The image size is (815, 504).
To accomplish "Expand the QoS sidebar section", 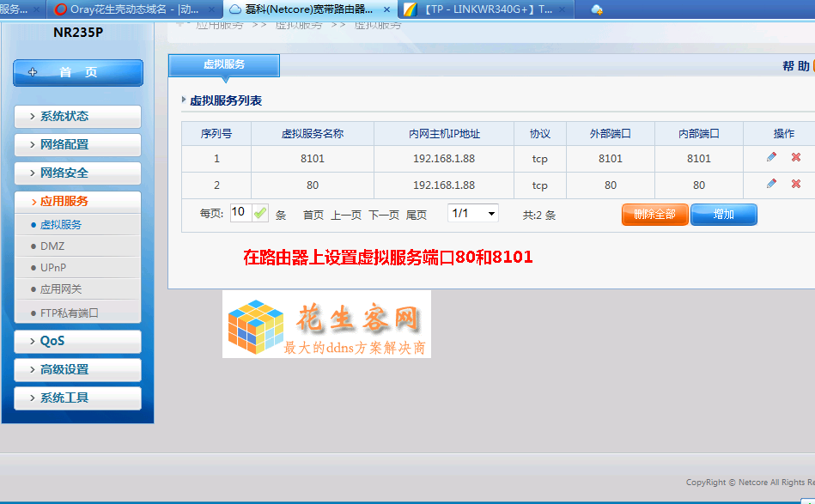I will tap(77, 341).
